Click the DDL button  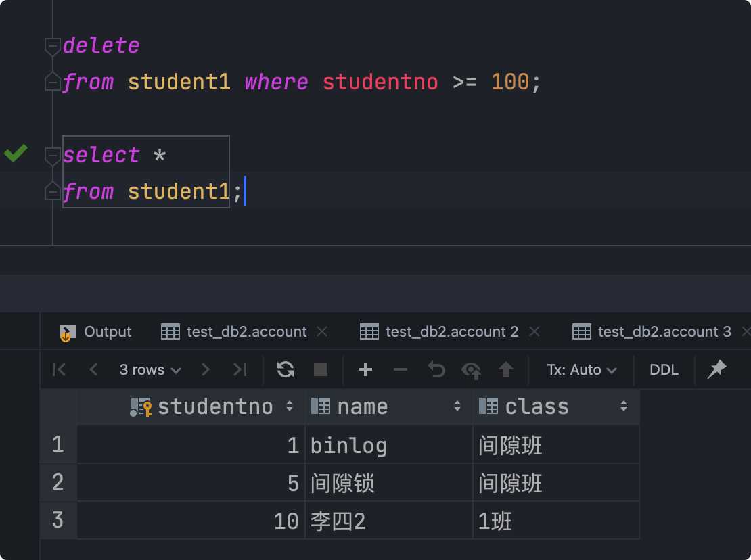(664, 369)
